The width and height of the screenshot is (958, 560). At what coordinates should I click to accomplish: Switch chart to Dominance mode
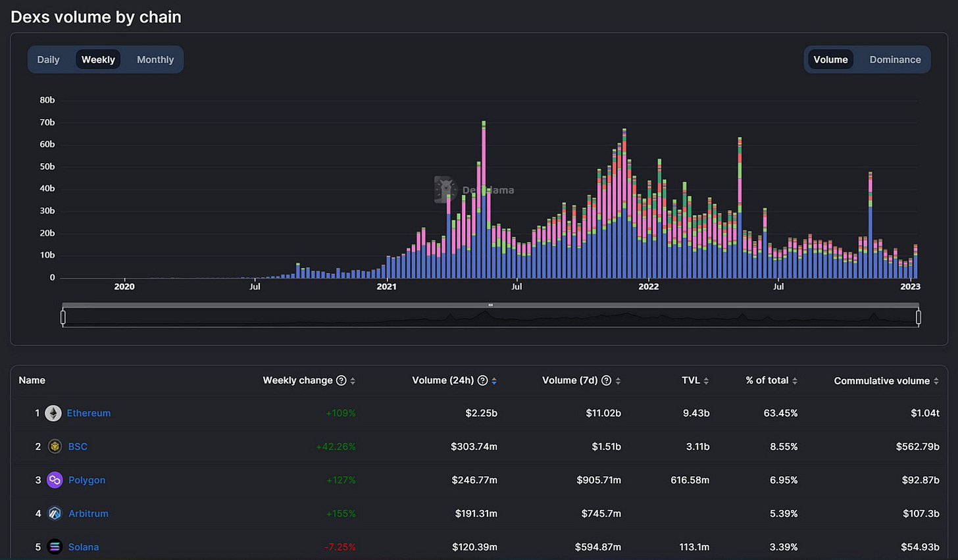(x=895, y=59)
